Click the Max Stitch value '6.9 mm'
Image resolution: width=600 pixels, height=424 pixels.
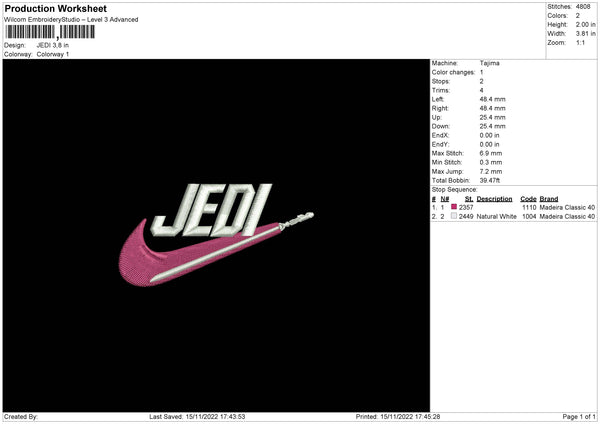491,153
